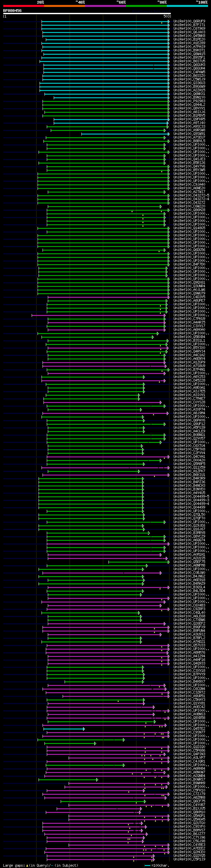
Task: Click the UniRef100_B4H9X7 label
Action: (190, 681)
